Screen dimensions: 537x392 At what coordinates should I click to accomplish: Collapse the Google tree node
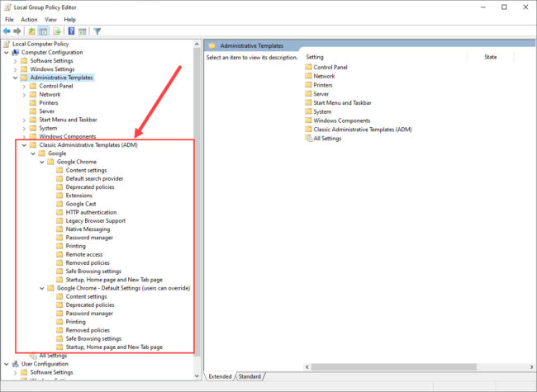[x=33, y=153]
